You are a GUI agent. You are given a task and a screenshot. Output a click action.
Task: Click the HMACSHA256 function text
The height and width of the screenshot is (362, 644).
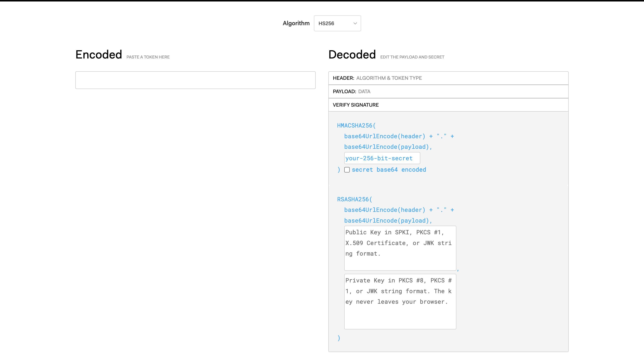tap(356, 125)
